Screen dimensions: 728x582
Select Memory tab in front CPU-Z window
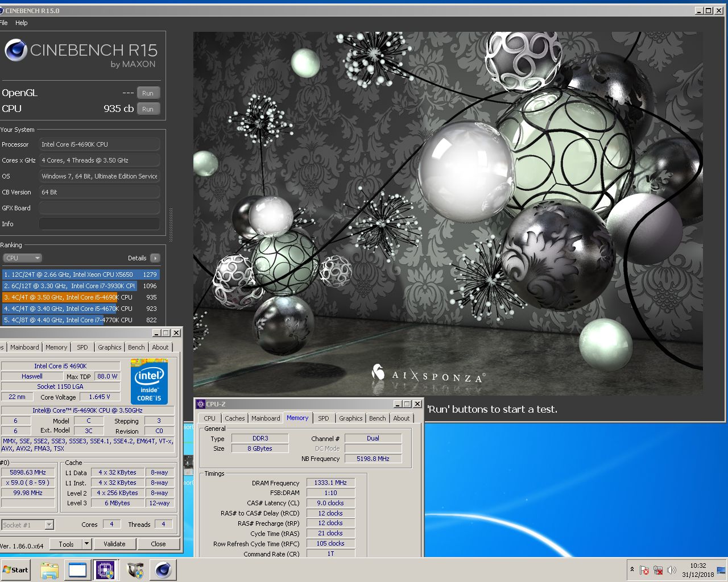click(297, 418)
